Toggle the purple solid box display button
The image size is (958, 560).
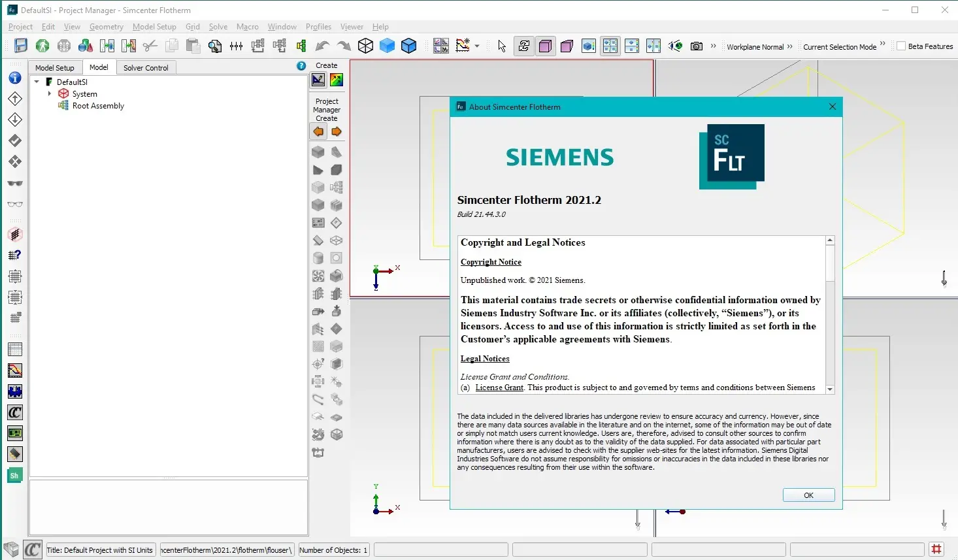pos(545,46)
